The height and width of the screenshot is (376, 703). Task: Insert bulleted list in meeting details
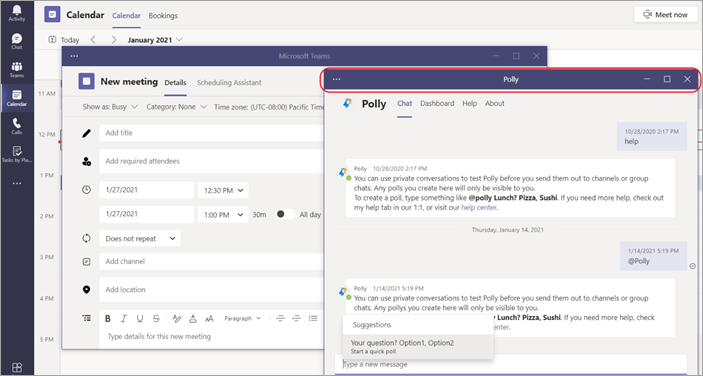point(313,318)
